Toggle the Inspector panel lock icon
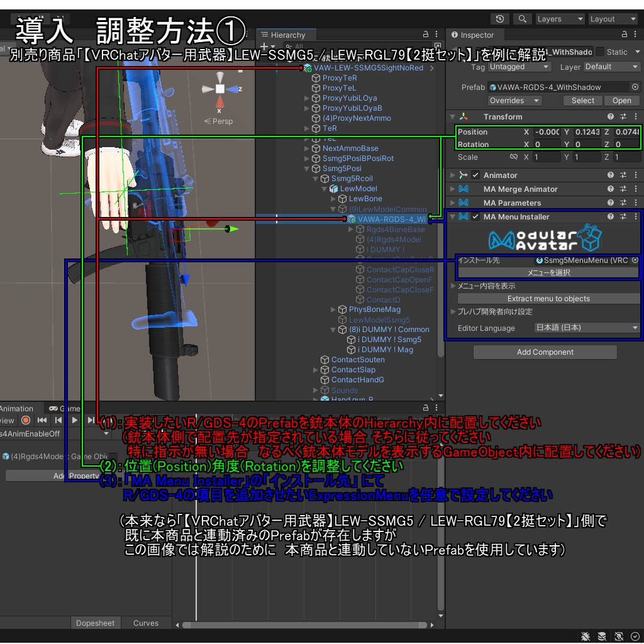The width and height of the screenshot is (644, 644). pyautogui.click(x=625, y=35)
